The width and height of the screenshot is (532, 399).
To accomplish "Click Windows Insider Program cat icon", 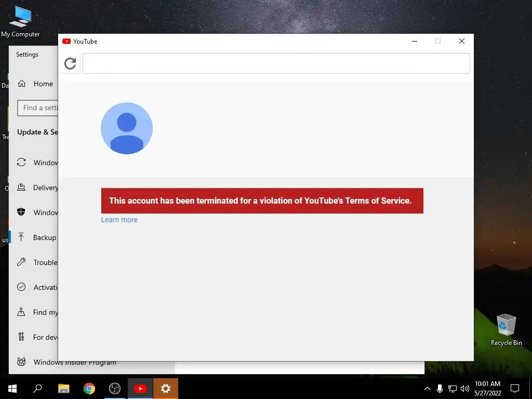I will tap(21, 362).
